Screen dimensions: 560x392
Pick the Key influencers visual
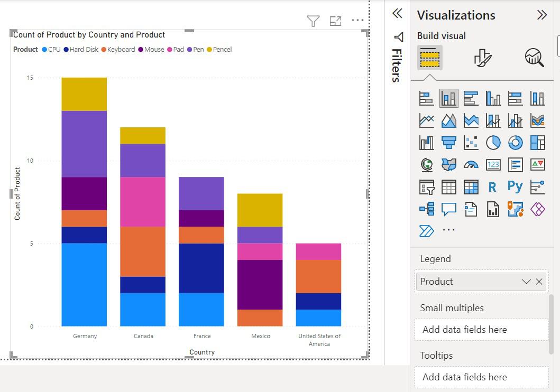pos(537,187)
